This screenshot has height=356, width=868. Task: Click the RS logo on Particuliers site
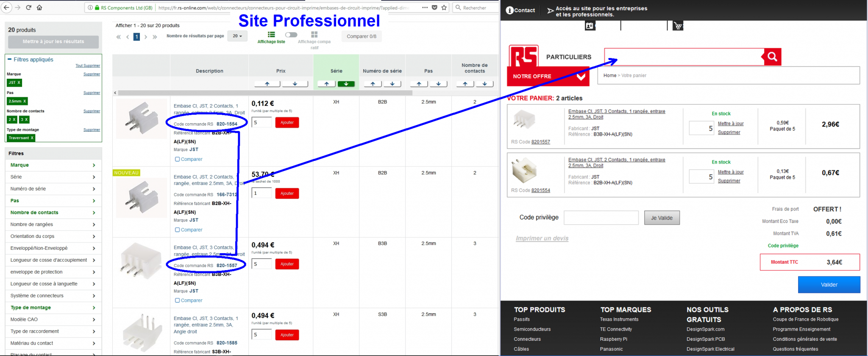[x=524, y=56]
